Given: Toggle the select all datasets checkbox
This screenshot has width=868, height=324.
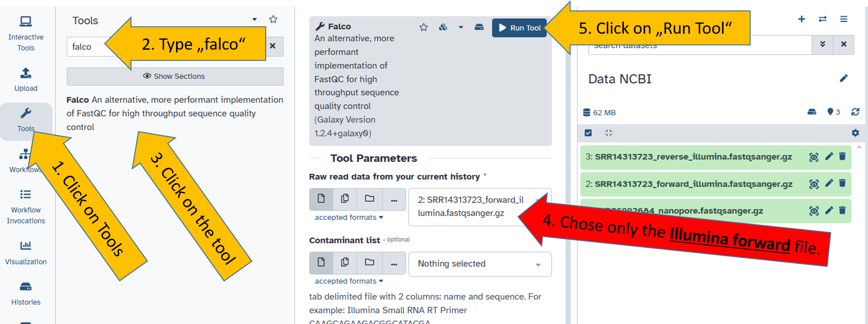Looking at the screenshot, I should pos(588,133).
